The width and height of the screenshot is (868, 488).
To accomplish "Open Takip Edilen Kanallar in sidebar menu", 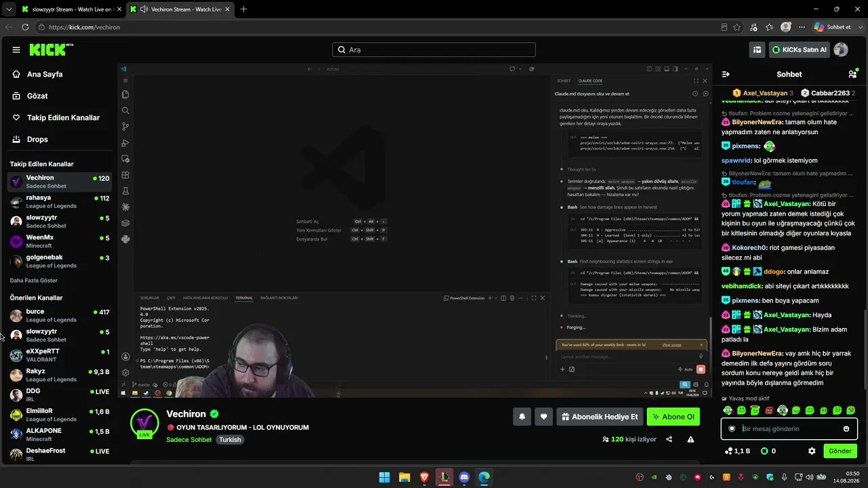I will 63,118.
